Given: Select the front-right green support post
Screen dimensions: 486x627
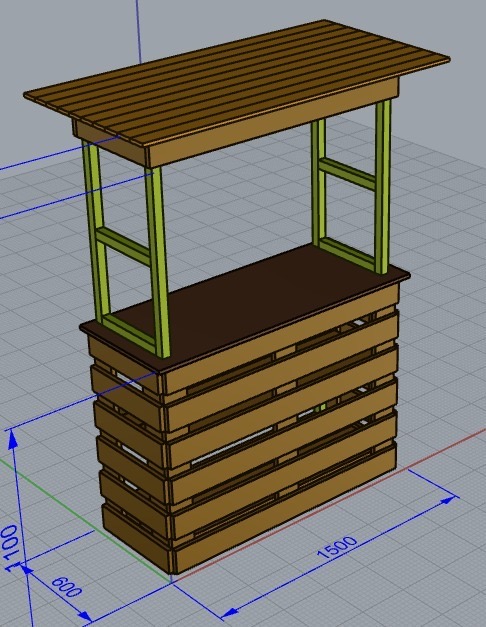Looking at the screenshot, I should (382, 186).
